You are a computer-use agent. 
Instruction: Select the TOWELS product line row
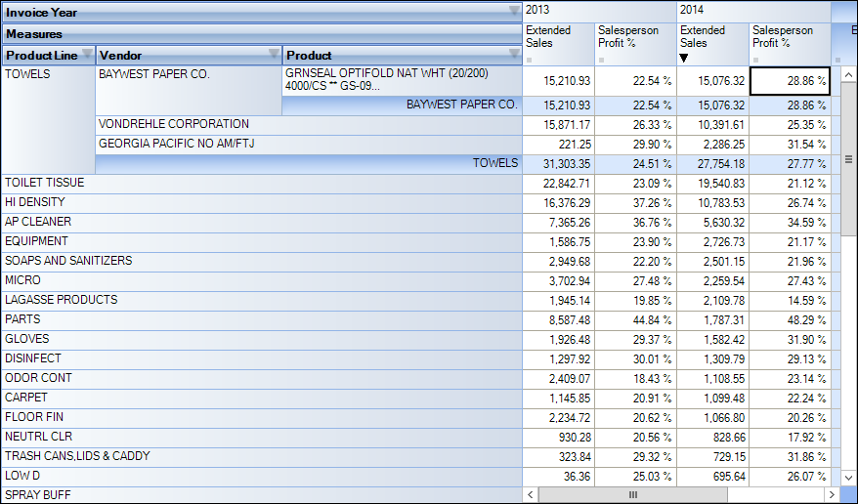48,120
